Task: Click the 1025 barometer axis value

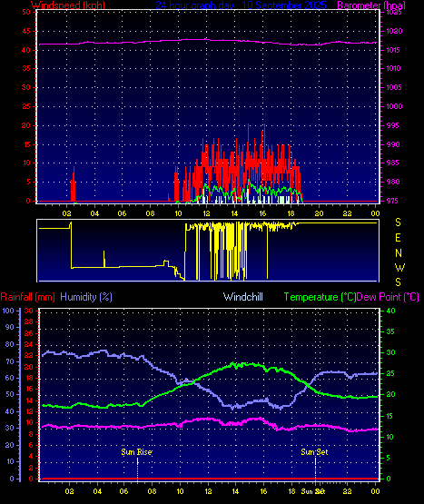Action: tap(394, 12)
